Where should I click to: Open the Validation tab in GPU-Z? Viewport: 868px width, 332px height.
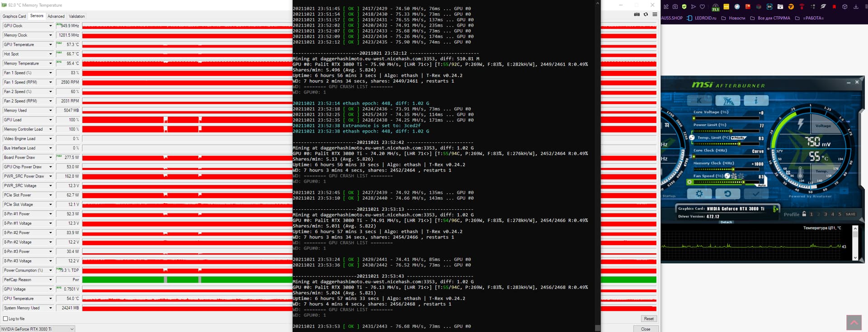(x=77, y=16)
